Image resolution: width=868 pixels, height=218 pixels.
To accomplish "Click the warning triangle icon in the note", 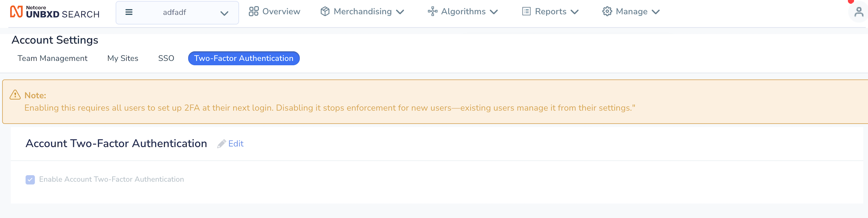I will (15, 95).
